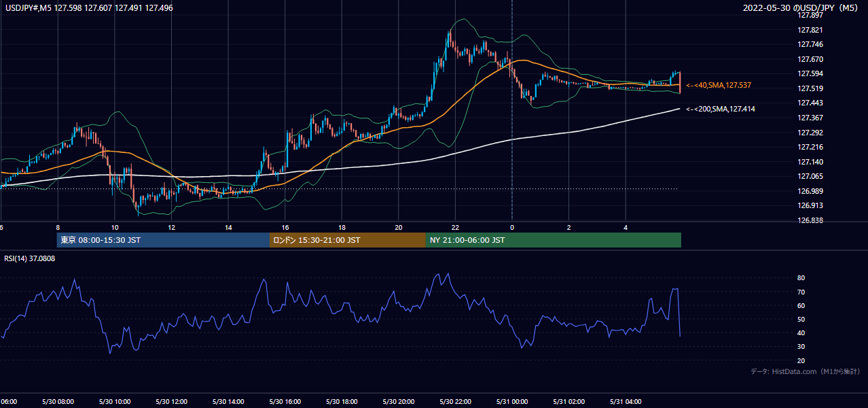Viewport: 868px width, 408px height.
Task: Click the 5/30 08:00 time axis label
Action: click(x=57, y=402)
